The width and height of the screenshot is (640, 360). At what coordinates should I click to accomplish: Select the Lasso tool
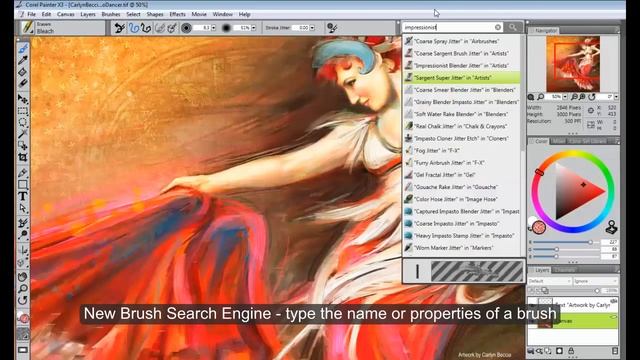click(23, 122)
